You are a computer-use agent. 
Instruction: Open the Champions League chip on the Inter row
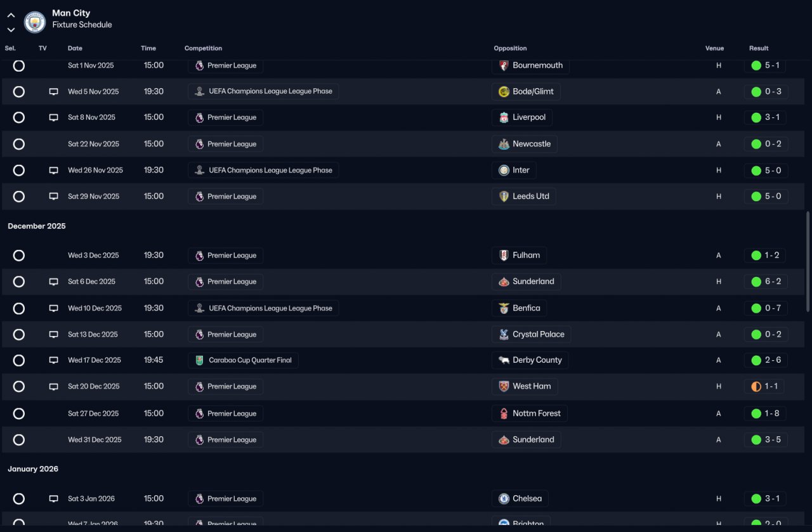pos(263,170)
